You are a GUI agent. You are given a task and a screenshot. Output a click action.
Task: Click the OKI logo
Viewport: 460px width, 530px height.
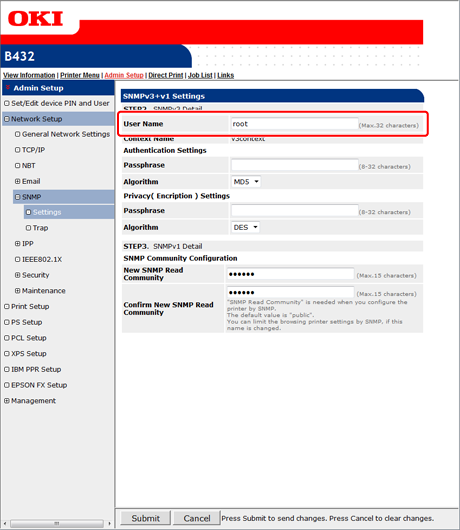(35, 19)
